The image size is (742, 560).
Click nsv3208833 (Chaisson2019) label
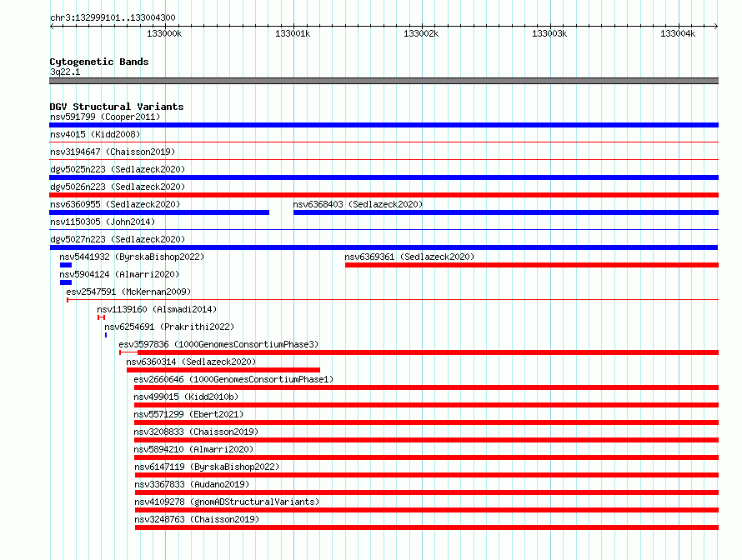click(197, 432)
